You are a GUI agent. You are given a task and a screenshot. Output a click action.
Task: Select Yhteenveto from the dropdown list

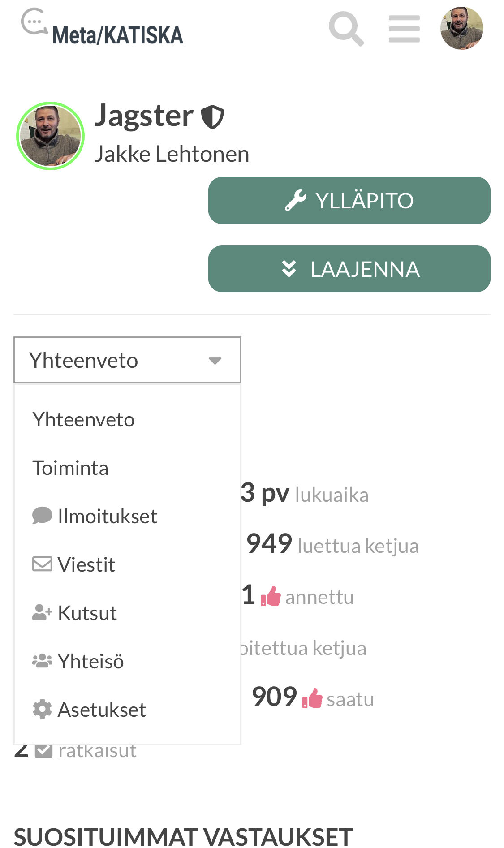tap(84, 420)
